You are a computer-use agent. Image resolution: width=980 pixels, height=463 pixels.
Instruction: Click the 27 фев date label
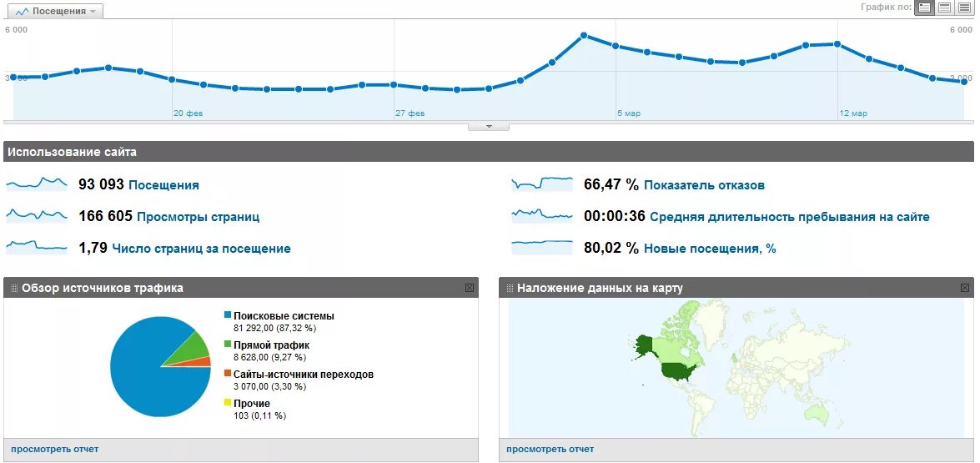tap(410, 113)
